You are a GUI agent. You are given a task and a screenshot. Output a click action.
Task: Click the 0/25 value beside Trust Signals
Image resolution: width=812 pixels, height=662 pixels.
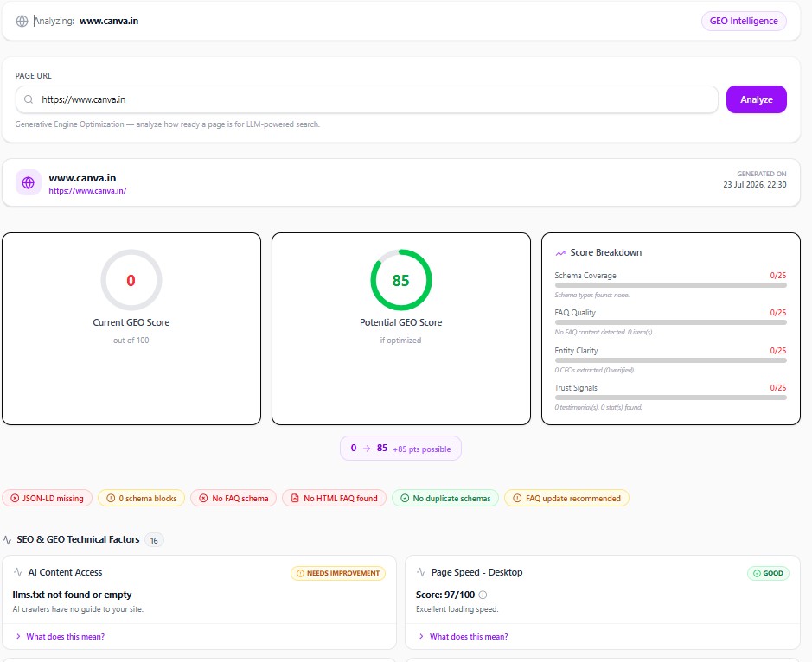click(777, 388)
